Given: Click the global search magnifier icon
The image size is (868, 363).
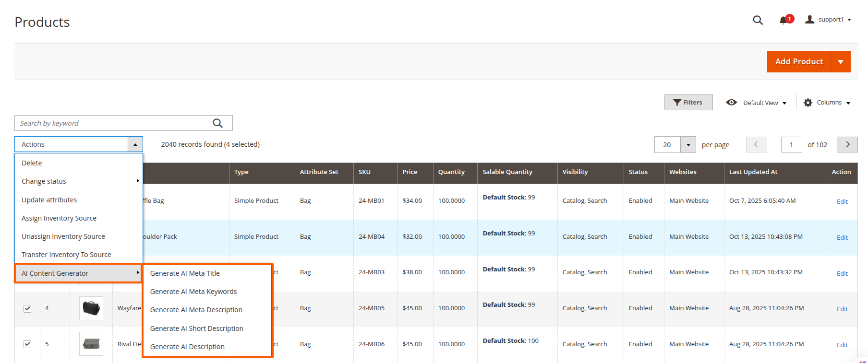Looking at the screenshot, I should tap(758, 20).
